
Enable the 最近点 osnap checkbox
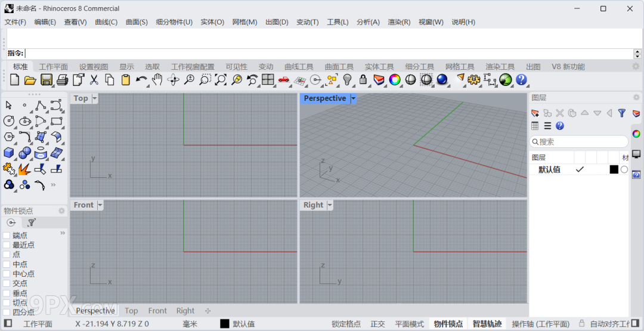[6, 245]
